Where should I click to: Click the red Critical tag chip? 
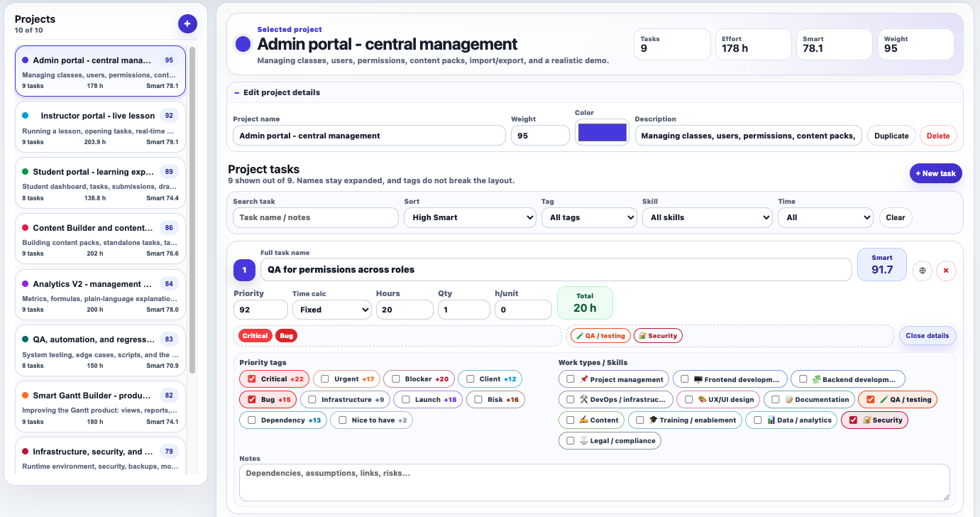(x=255, y=336)
